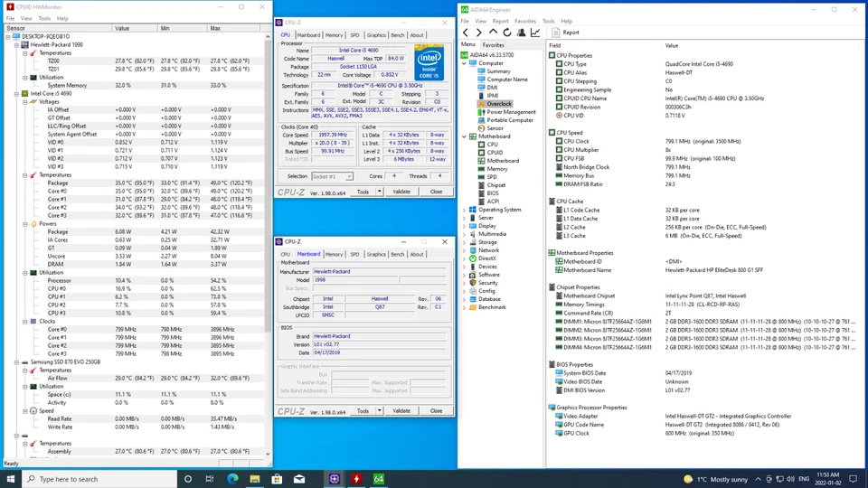
Task: Open File menu in HWMonitor
Action: [x=11, y=18]
